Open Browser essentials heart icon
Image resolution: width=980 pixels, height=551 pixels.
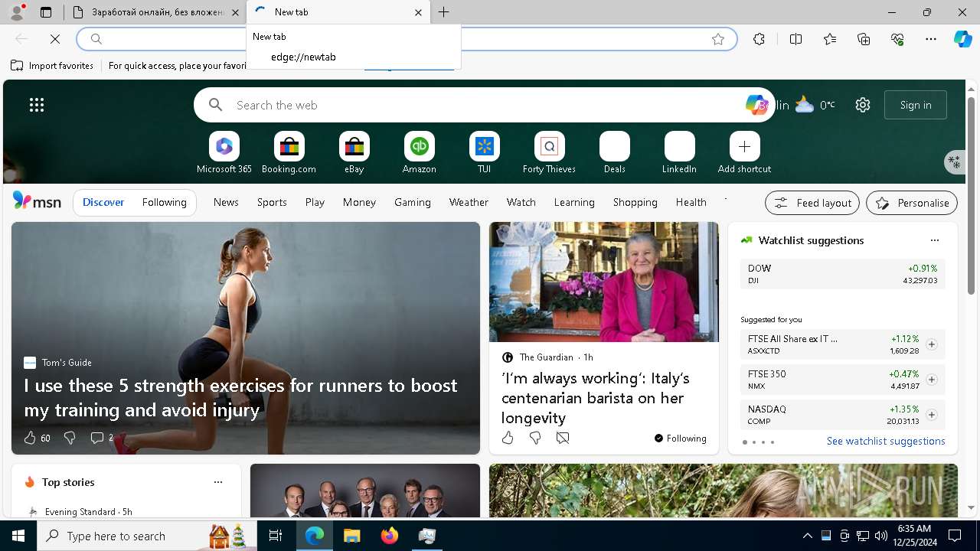[897, 39]
